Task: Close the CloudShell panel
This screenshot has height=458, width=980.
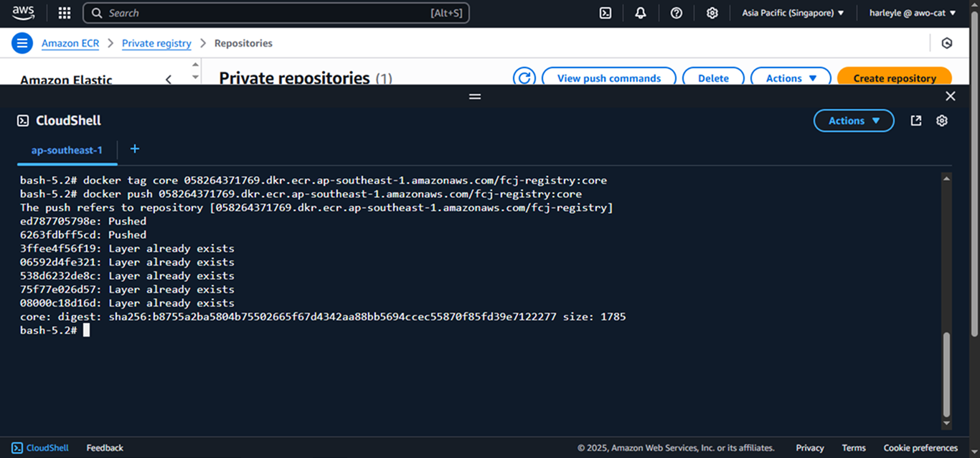Action: [x=951, y=96]
